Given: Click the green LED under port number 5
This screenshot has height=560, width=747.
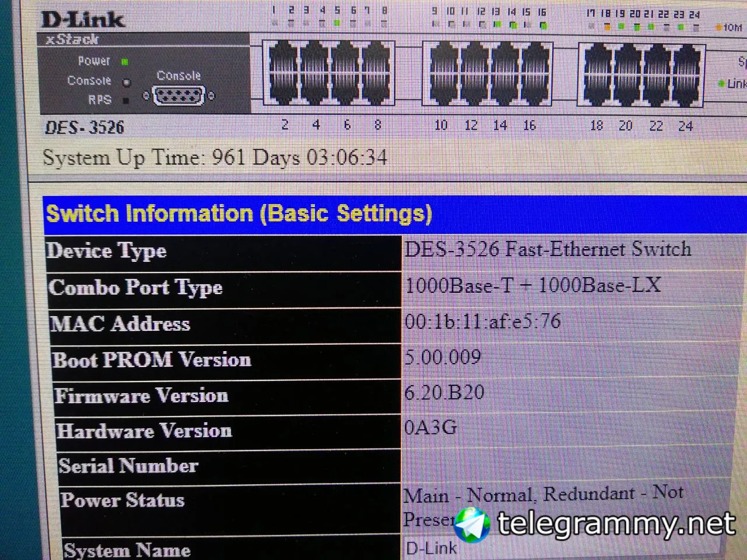Looking at the screenshot, I should point(337,23).
